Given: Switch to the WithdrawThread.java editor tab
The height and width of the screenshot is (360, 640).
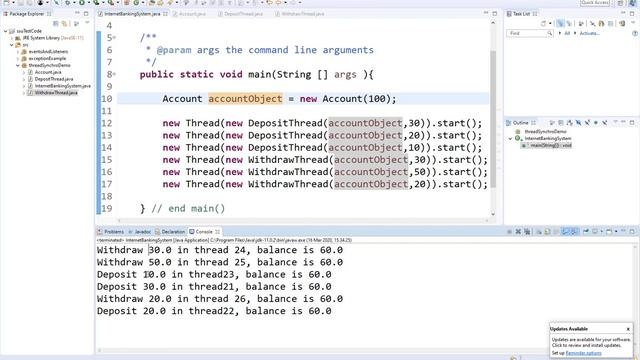Looking at the screenshot, I should click(x=302, y=14).
